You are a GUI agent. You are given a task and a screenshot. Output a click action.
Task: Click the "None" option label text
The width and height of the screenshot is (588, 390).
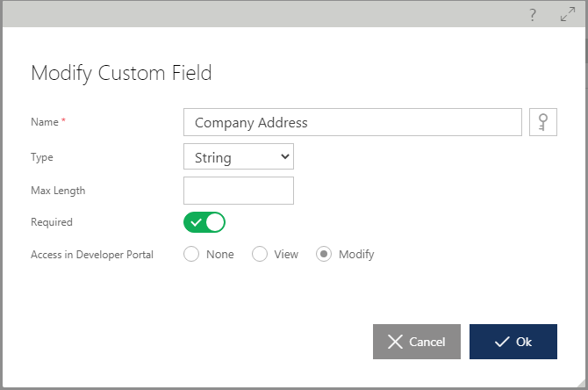pyautogui.click(x=220, y=254)
